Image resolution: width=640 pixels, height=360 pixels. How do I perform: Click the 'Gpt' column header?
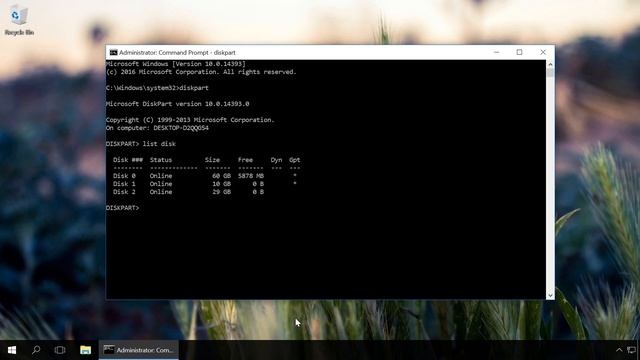click(x=295, y=160)
